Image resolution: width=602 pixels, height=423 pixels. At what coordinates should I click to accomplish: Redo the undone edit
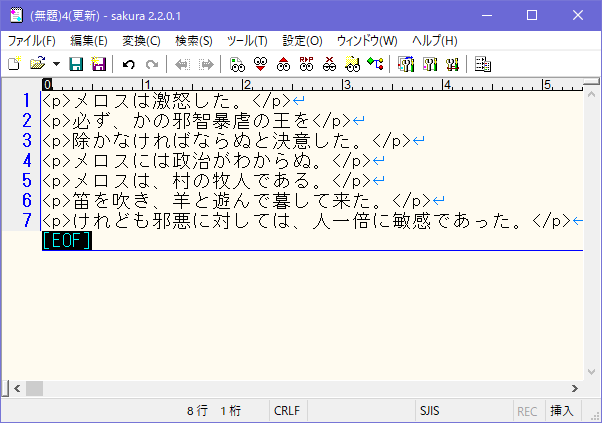[x=152, y=64]
